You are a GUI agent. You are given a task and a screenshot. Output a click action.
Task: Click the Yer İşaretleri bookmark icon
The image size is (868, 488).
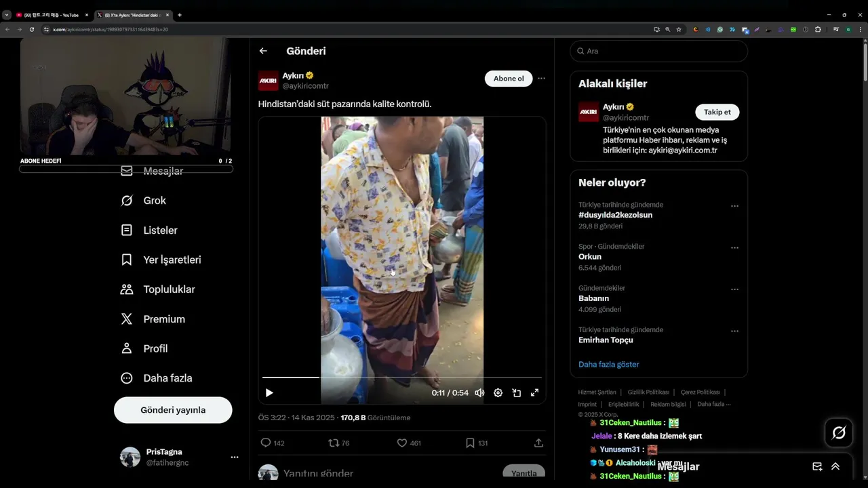coord(127,260)
